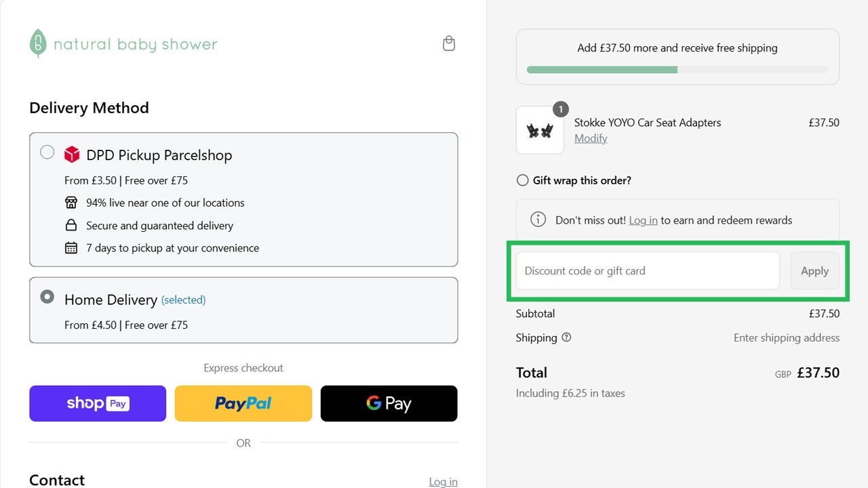868x488 pixels.
Task: Log in to earn and redeem rewards
Action: tap(643, 220)
